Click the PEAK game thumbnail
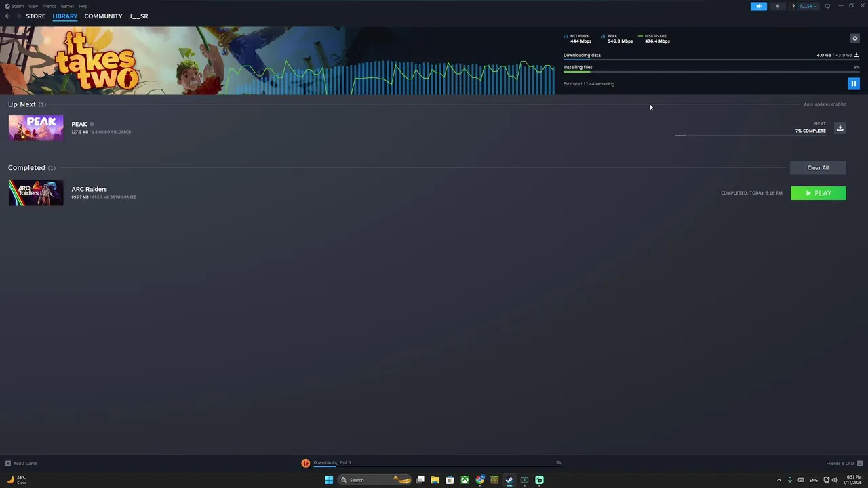This screenshot has width=868, height=488. 36,128
